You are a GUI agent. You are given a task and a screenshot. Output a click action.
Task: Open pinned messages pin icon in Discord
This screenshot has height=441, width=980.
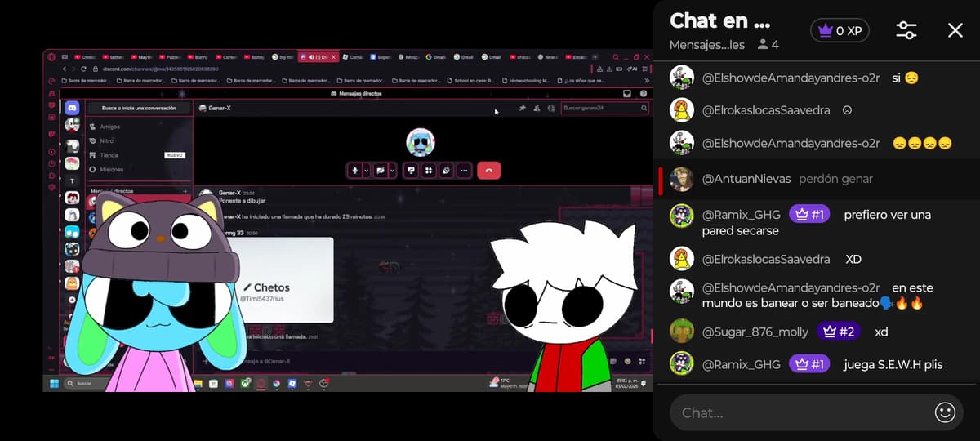[x=522, y=108]
